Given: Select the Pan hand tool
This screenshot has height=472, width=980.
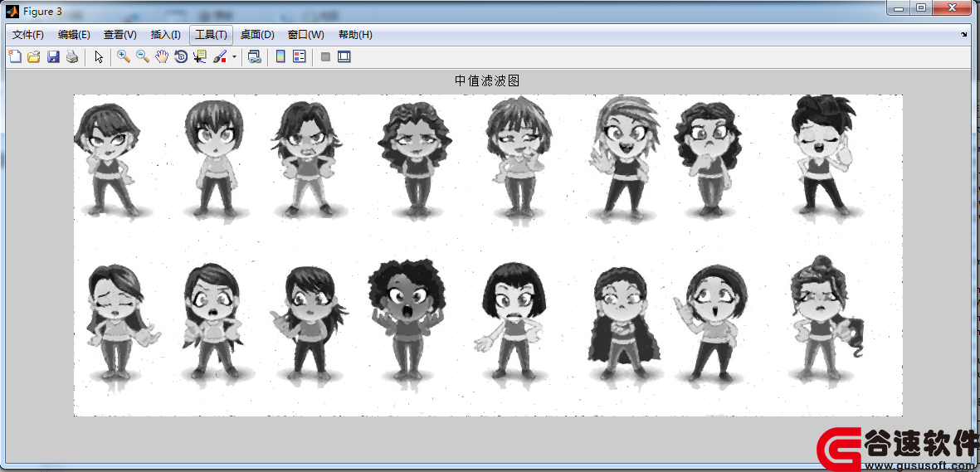Looking at the screenshot, I should coord(162,57).
